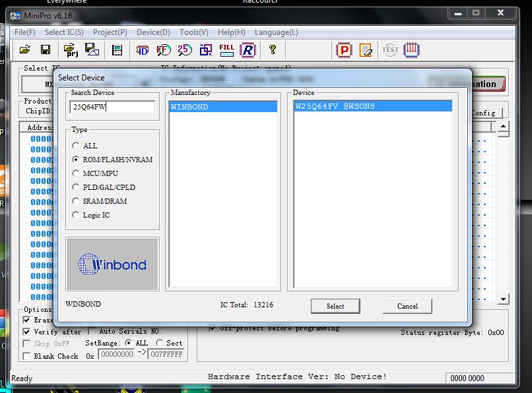Click the Save project icon
The image size is (532, 393).
click(92, 49)
